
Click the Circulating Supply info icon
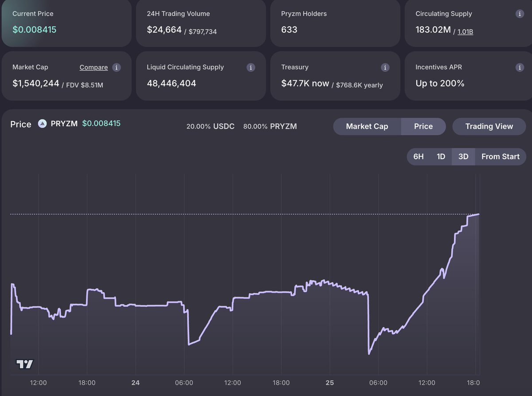click(x=520, y=14)
